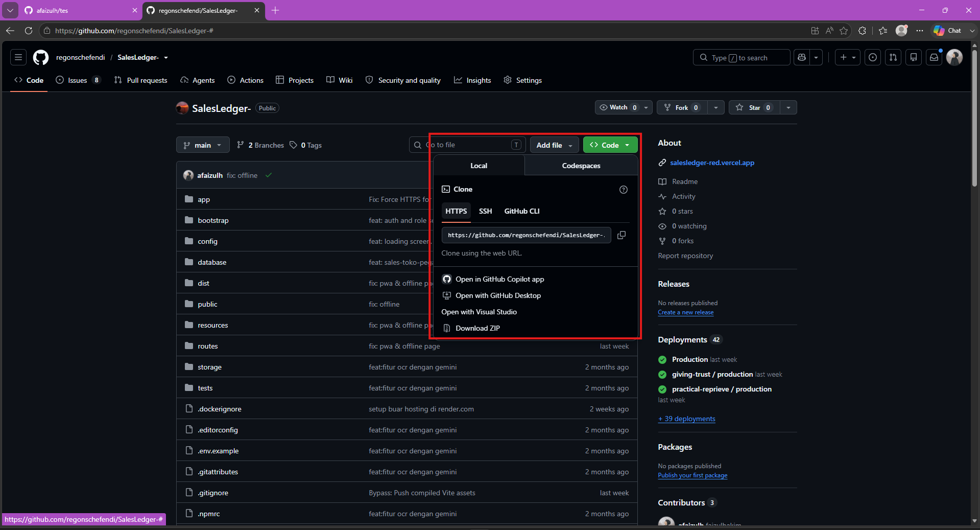The height and width of the screenshot is (530, 980).
Task: Open the Issues icon in GitHub header
Action: pyautogui.click(x=873, y=57)
